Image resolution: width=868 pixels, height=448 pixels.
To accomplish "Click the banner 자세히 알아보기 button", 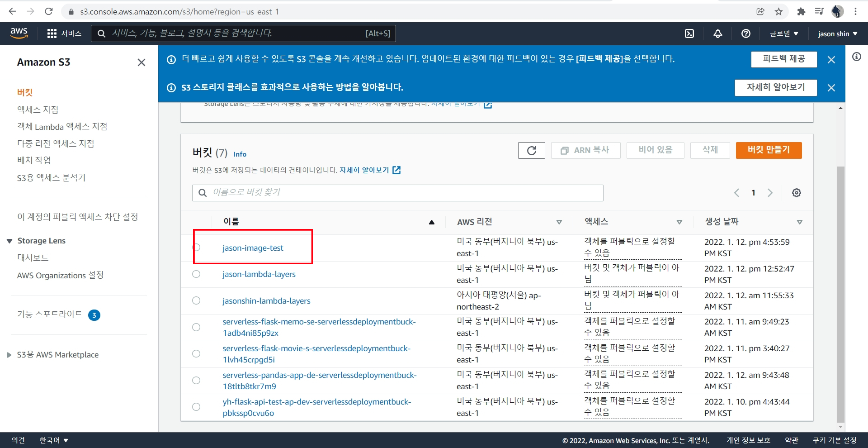I will point(776,87).
